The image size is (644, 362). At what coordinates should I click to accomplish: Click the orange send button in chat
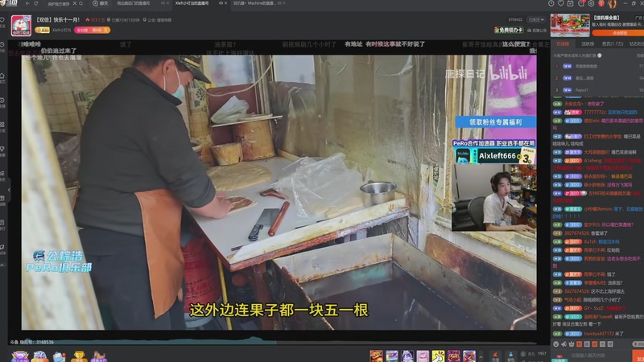click(x=638, y=356)
